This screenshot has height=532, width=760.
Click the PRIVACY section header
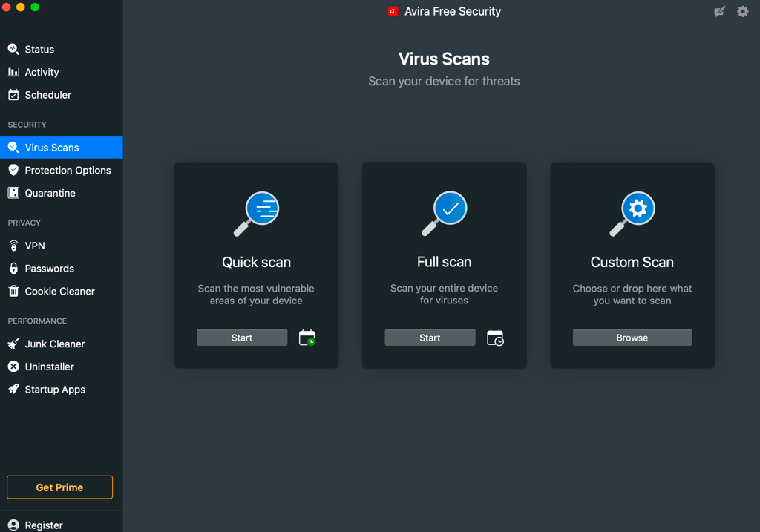pos(24,223)
